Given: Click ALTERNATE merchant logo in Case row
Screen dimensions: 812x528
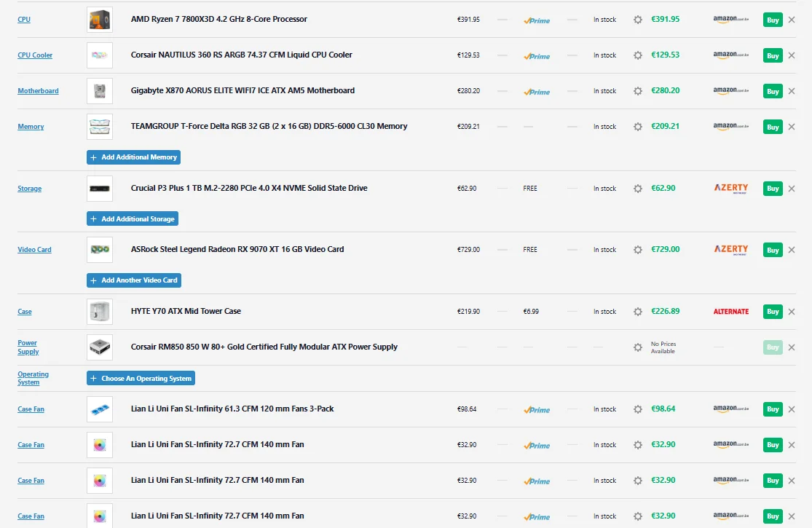Looking at the screenshot, I should (730, 312).
